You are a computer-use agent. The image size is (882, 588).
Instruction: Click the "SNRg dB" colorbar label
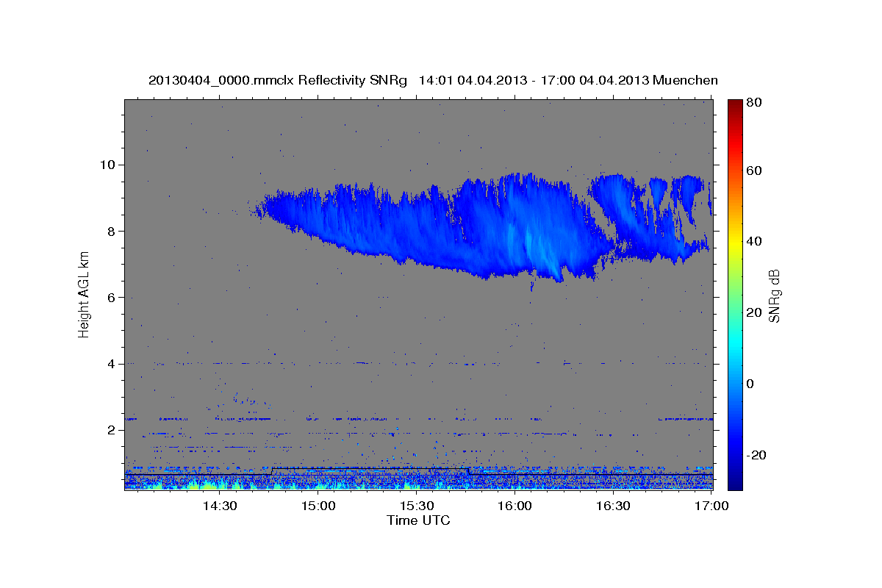[x=774, y=295]
